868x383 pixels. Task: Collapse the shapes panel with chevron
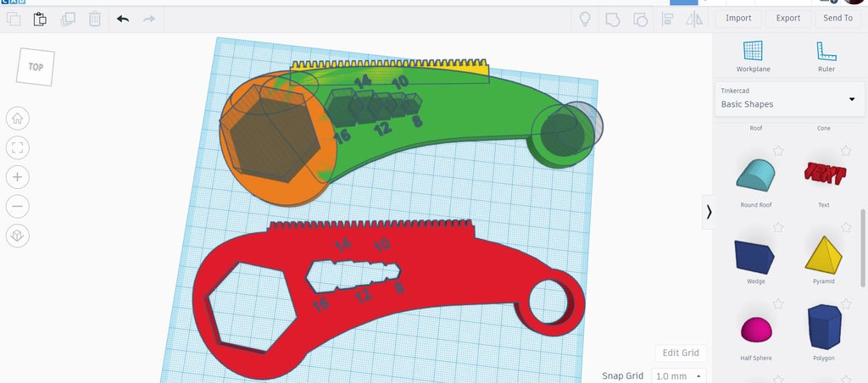click(709, 212)
